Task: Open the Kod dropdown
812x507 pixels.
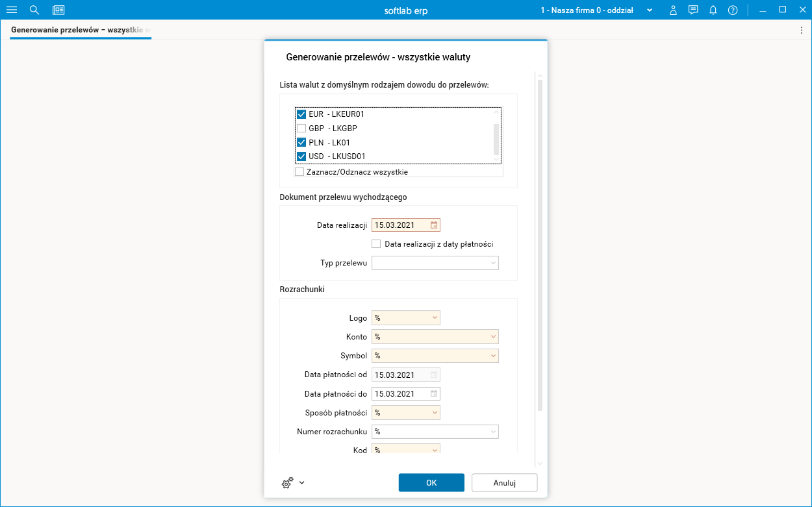Action: click(435, 450)
